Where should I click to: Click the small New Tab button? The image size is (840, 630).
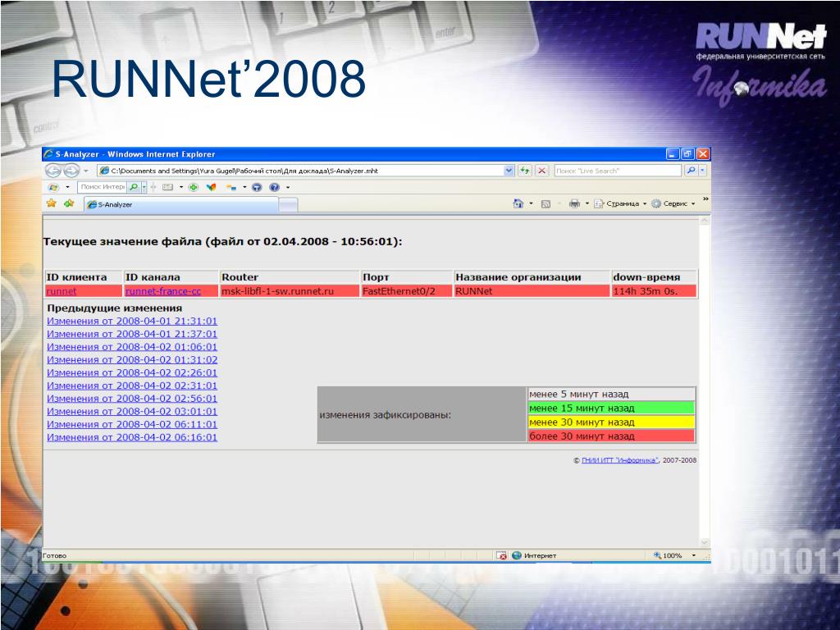pos(288,205)
